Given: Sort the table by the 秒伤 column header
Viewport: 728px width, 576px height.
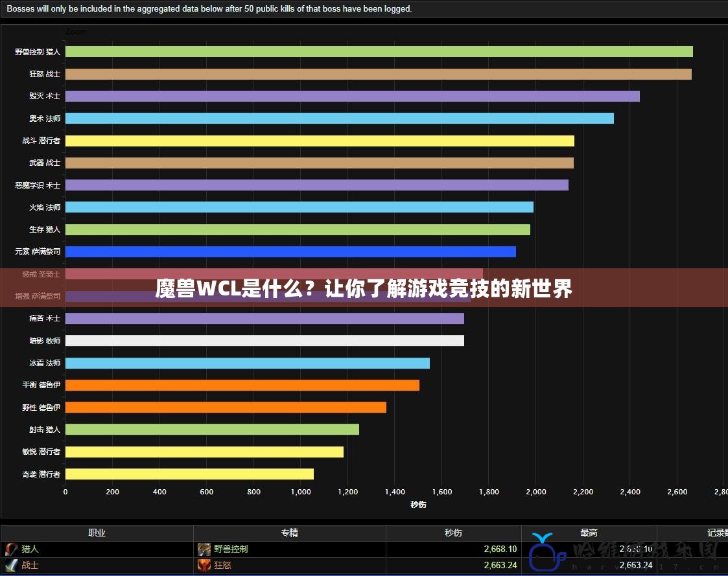Looking at the screenshot, I should pyautogui.click(x=453, y=533).
